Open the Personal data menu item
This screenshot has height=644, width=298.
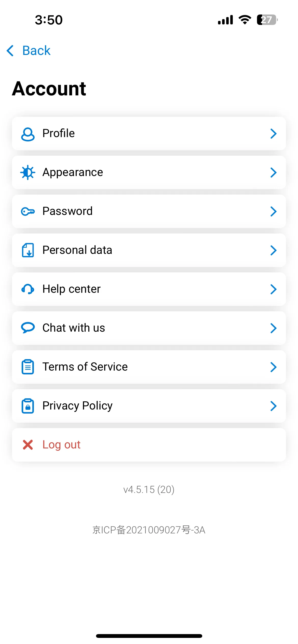pos(149,250)
